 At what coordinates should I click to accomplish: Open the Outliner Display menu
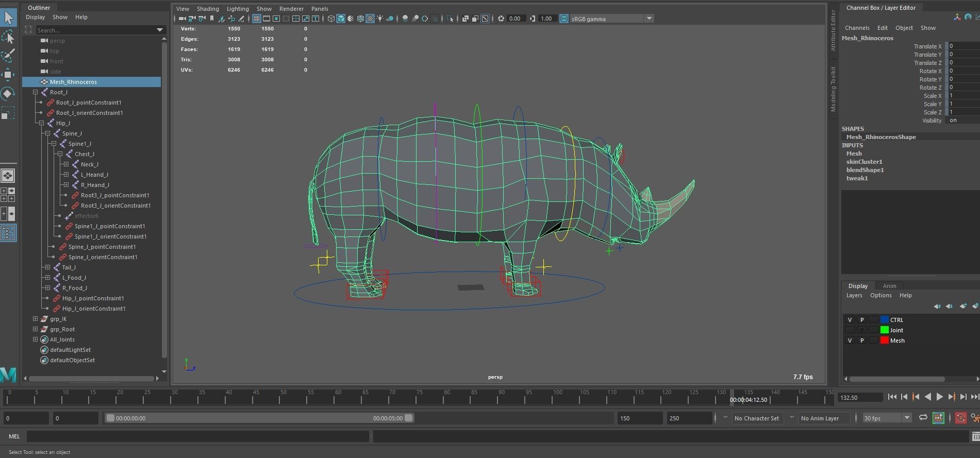click(x=36, y=17)
